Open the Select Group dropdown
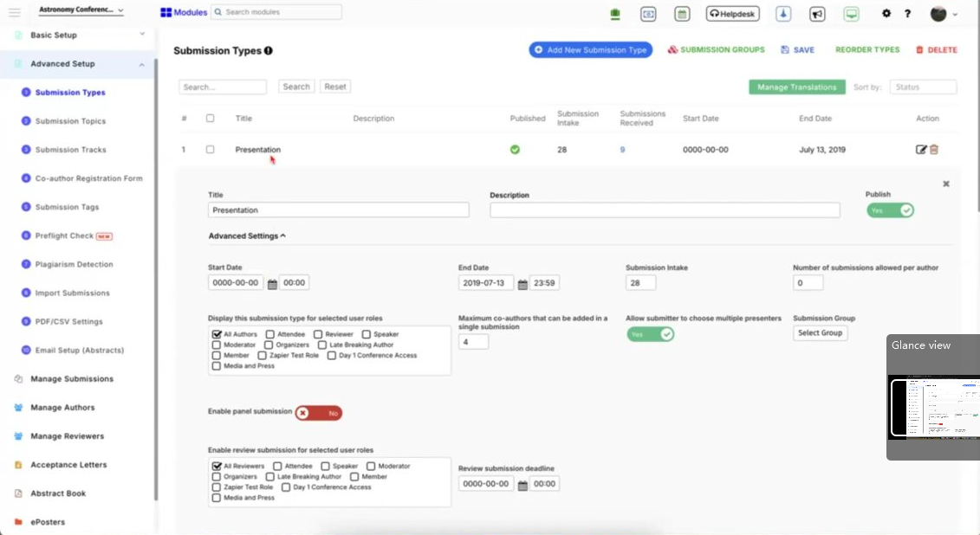980x535 pixels. coord(820,332)
